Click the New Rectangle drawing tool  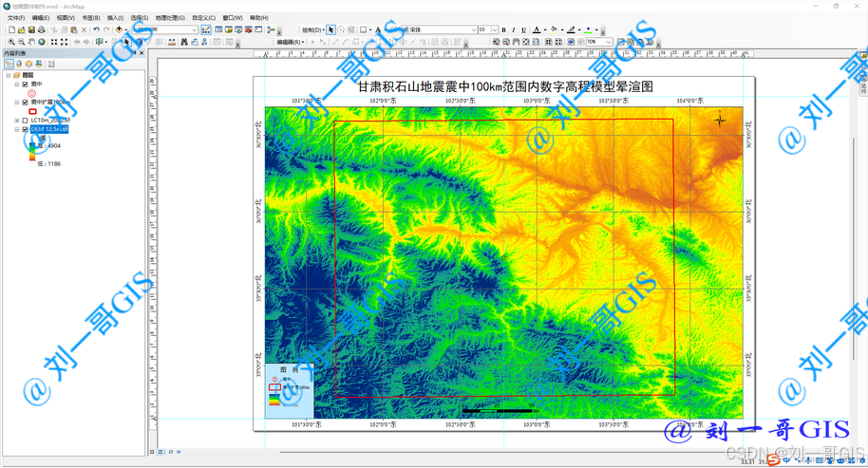363,29
